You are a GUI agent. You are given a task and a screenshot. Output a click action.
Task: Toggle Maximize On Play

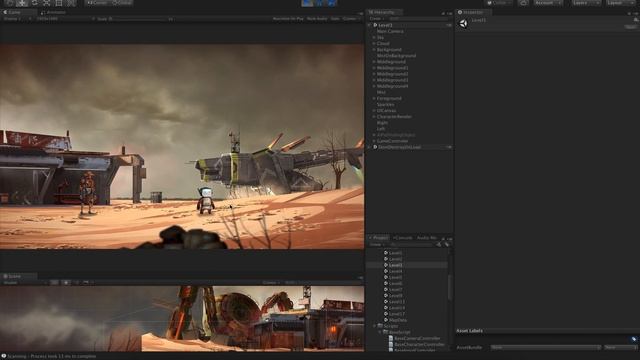[288, 19]
